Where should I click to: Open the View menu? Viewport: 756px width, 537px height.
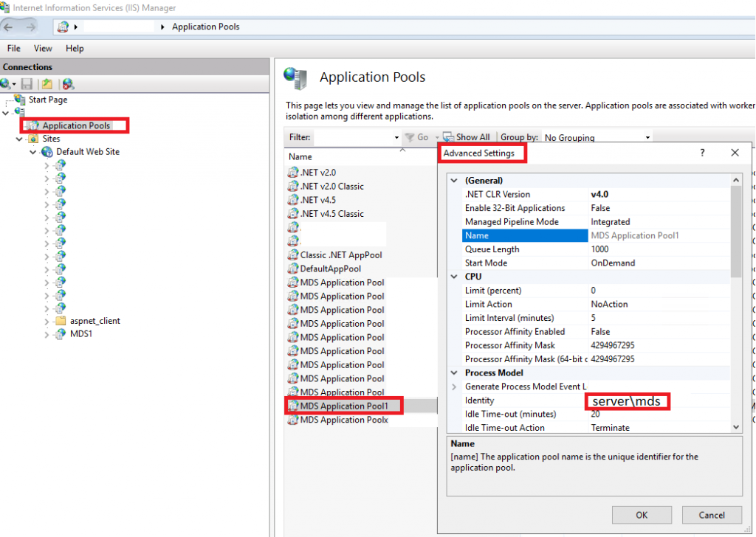(43, 48)
